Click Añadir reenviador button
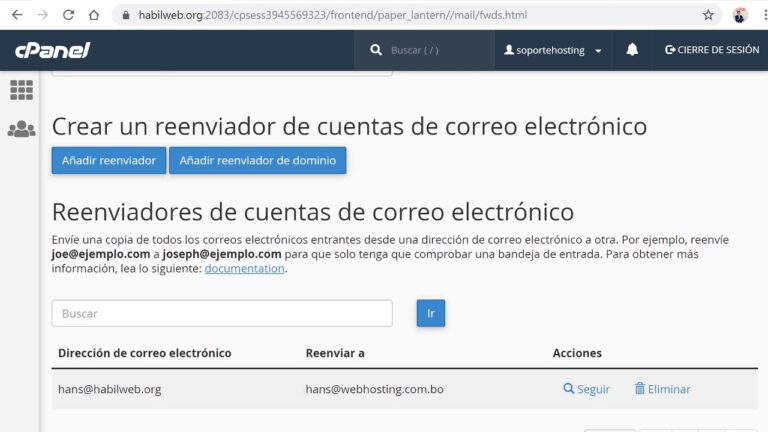 point(109,160)
